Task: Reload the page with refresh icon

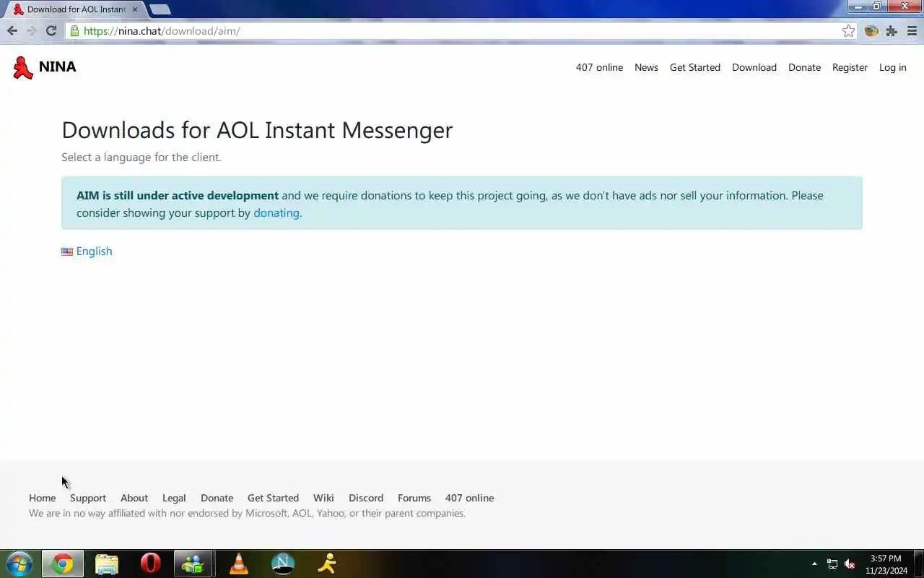Action: pyautogui.click(x=51, y=30)
